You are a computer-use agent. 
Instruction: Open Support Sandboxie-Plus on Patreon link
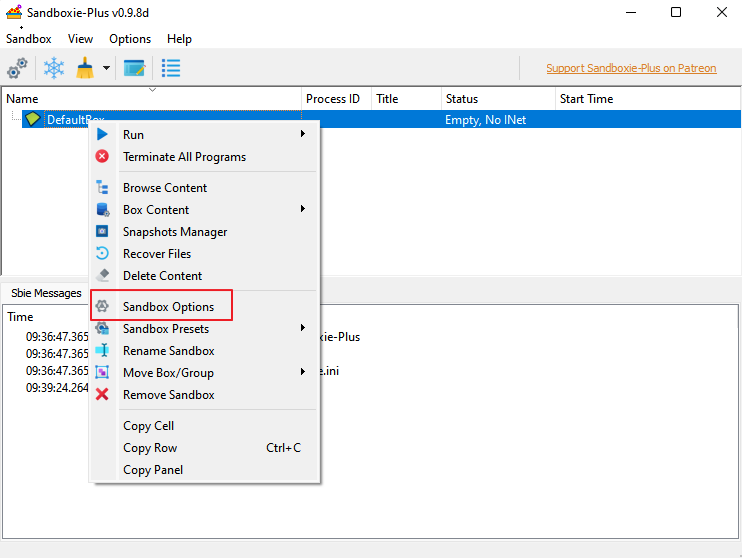point(631,69)
